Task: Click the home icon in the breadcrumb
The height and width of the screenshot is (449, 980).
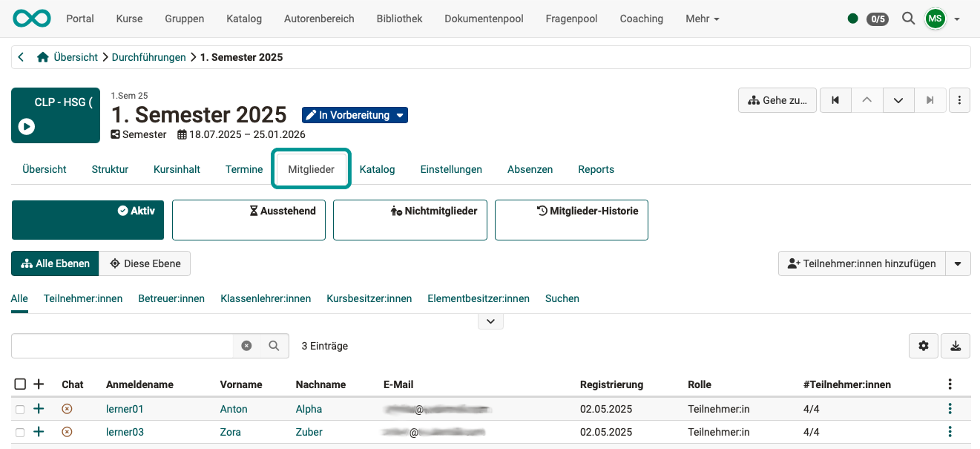Action: point(42,56)
